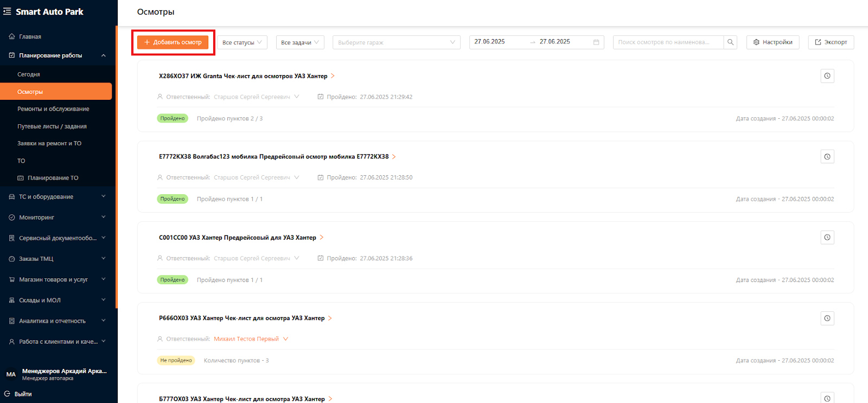This screenshot has width=868, height=403.
Task: Open the Настройки settings button
Action: (773, 42)
